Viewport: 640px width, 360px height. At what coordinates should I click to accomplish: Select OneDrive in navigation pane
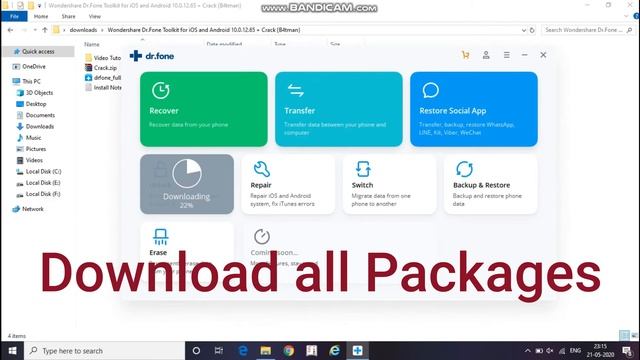(x=34, y=67)
